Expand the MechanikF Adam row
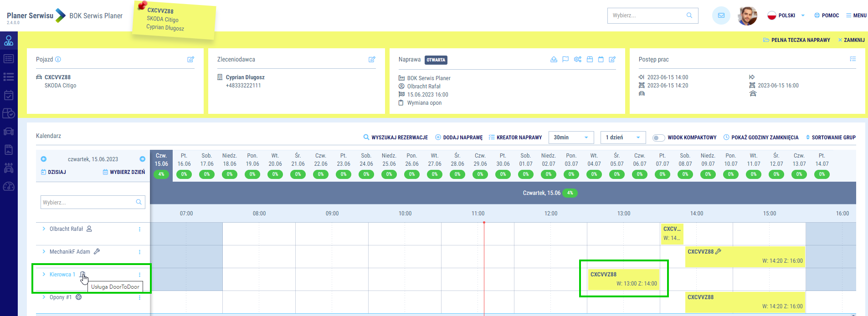This screenshot has height=316, width=868. click(x=44, y=252)
